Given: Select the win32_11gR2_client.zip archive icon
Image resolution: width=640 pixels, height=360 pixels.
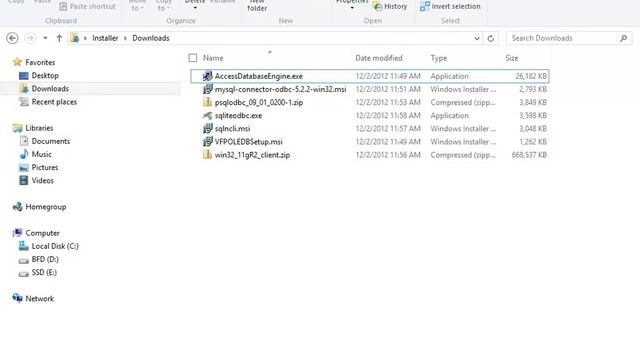Looking at the screenshot, I should tap(207, 155).
